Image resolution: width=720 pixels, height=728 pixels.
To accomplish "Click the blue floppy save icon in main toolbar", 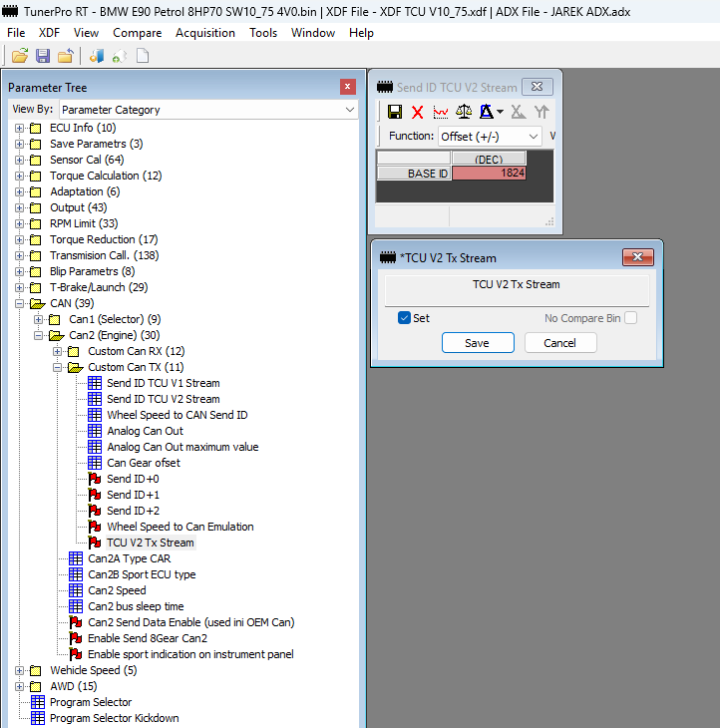I will click(x=43, y=56).
